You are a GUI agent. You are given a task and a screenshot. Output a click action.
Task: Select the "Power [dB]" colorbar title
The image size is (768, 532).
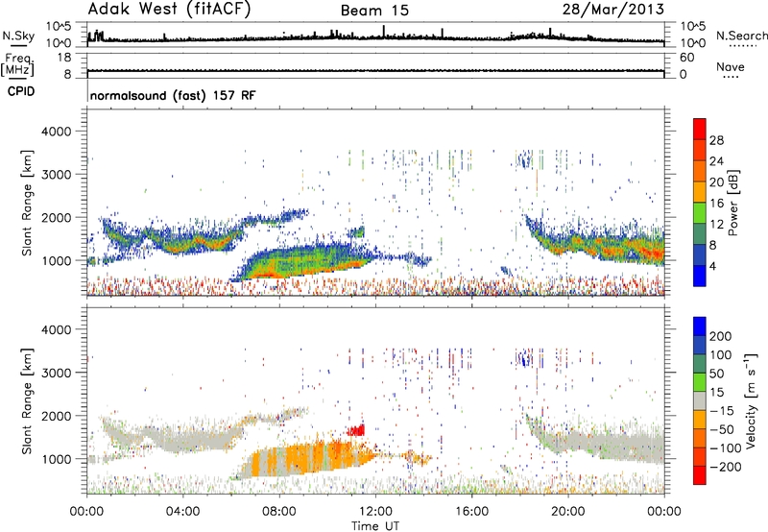(x=732, y=203)
